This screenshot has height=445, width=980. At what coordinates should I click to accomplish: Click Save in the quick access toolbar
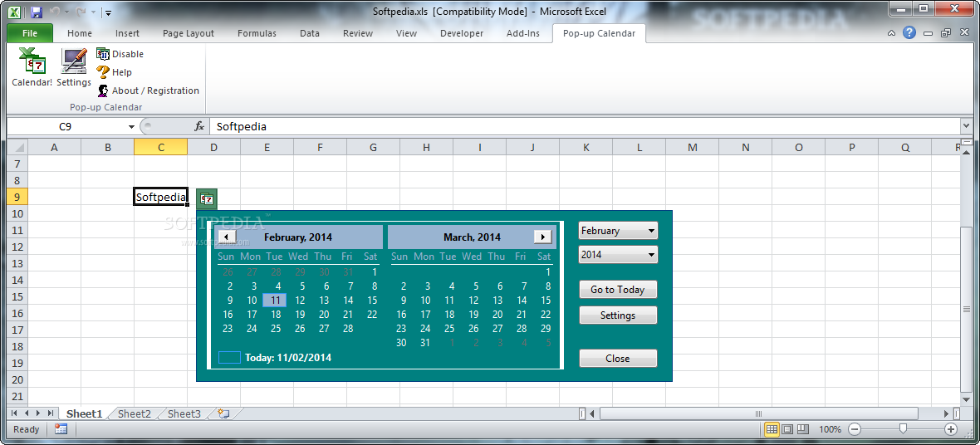coord(37,12)
